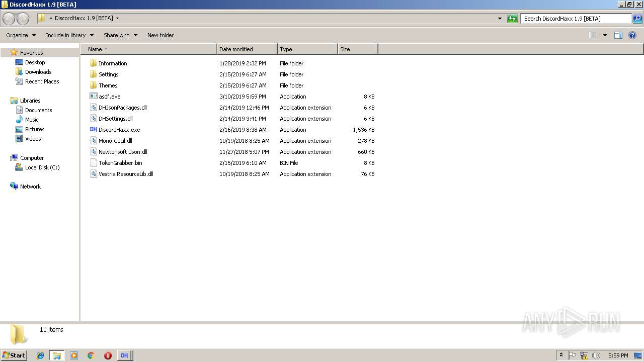Open the Organize dropdown menu
Screen dimensions: 644x362
(21, 35)
